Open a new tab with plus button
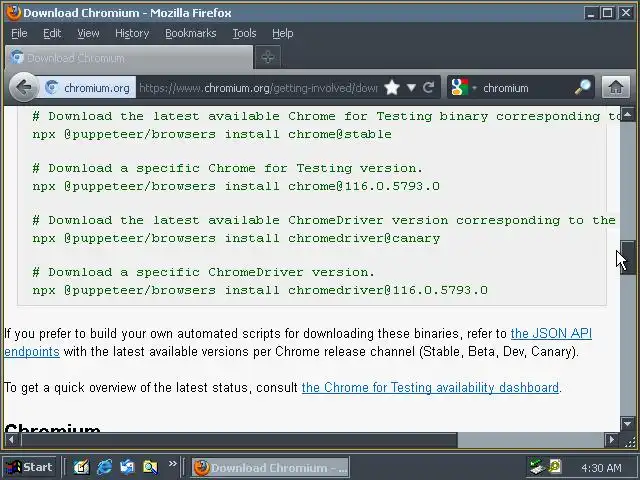Viewport: 640px width, 480px height. click(x=268, y=57)
